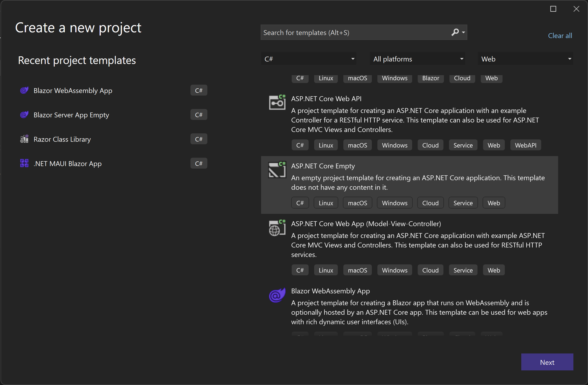This screenshot has height=385, width=588.
Task: Select ASP.NET Core Web API template title
Action: click(x=326, y=99)
